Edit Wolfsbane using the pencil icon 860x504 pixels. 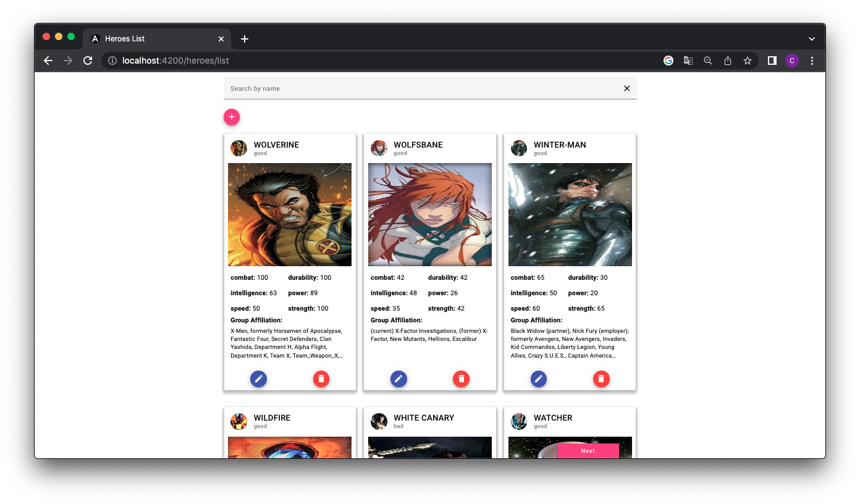coord(398,379)
